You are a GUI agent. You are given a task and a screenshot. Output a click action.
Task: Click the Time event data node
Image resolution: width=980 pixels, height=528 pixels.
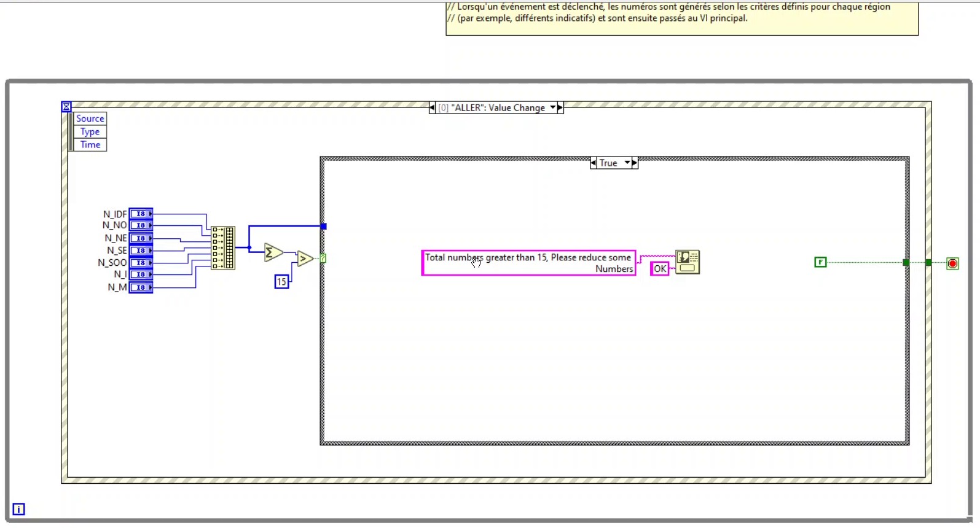[x=90, y=144]
